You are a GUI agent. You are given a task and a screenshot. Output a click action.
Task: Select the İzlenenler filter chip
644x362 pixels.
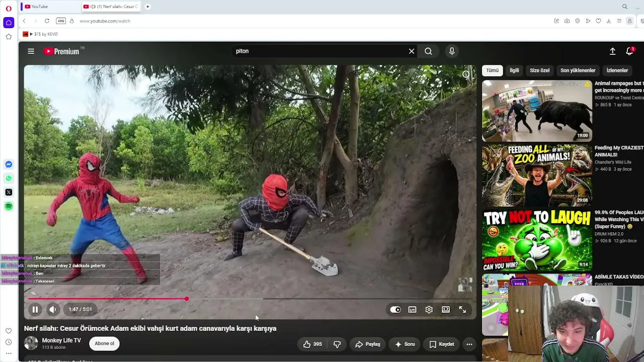coord(617,70)
